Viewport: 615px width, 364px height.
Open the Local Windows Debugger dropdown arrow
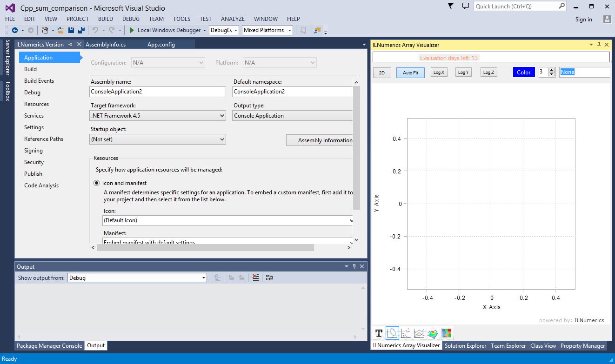[x=205, y=30]
